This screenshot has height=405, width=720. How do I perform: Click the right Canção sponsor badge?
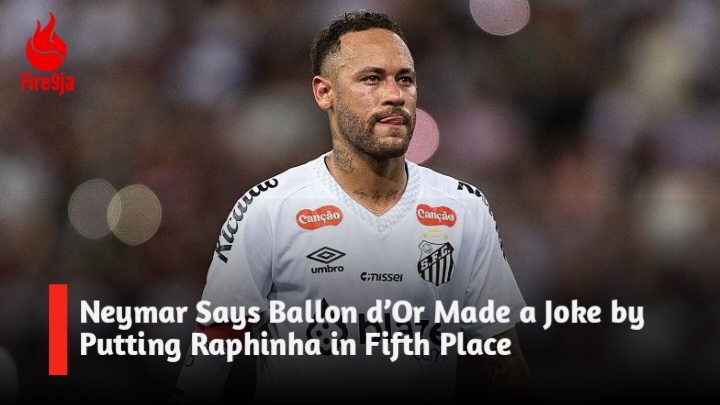pos(436,215)
